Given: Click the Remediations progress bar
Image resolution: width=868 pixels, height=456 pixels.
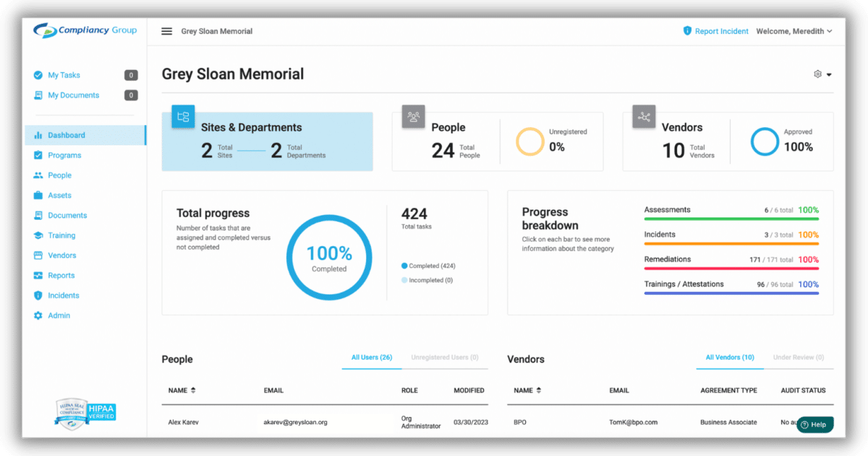Looking at the screenshot, I should pyautogui.click(x=731, y=268).
